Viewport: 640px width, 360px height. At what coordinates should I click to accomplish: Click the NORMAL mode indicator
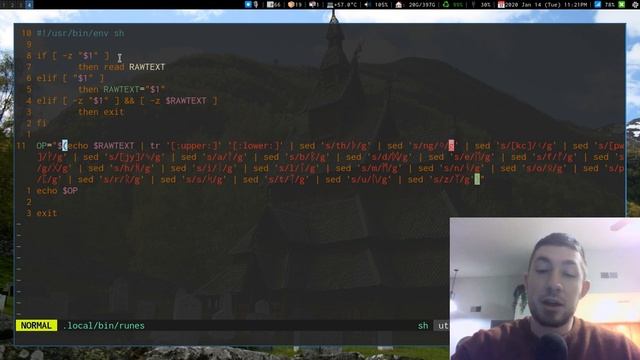pos(36,326)
